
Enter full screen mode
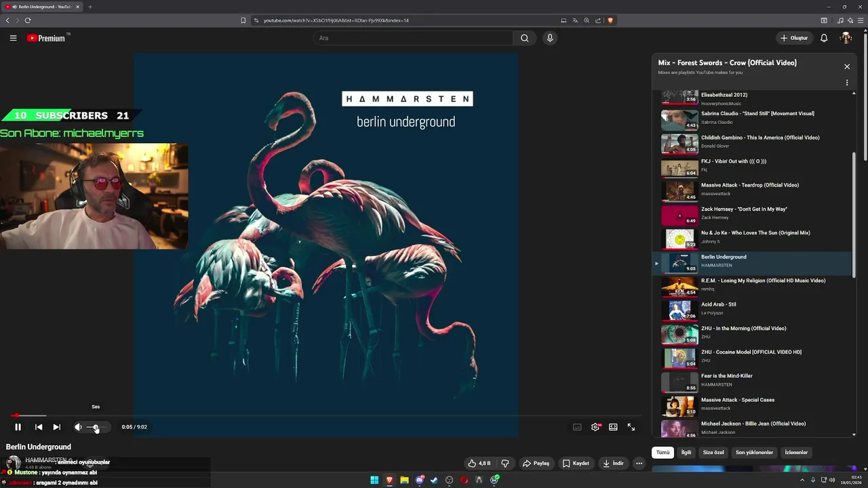(x=631, y=427)
